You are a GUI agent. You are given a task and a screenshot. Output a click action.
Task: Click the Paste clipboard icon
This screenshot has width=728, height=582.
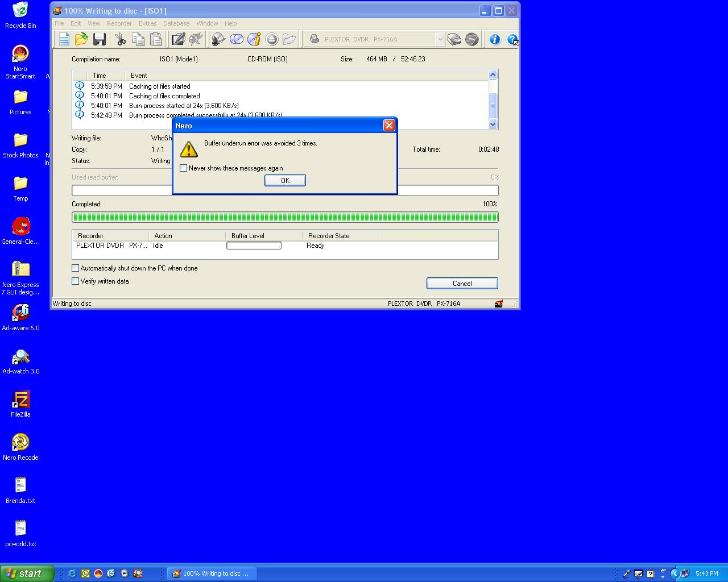(x=155, y=39)
